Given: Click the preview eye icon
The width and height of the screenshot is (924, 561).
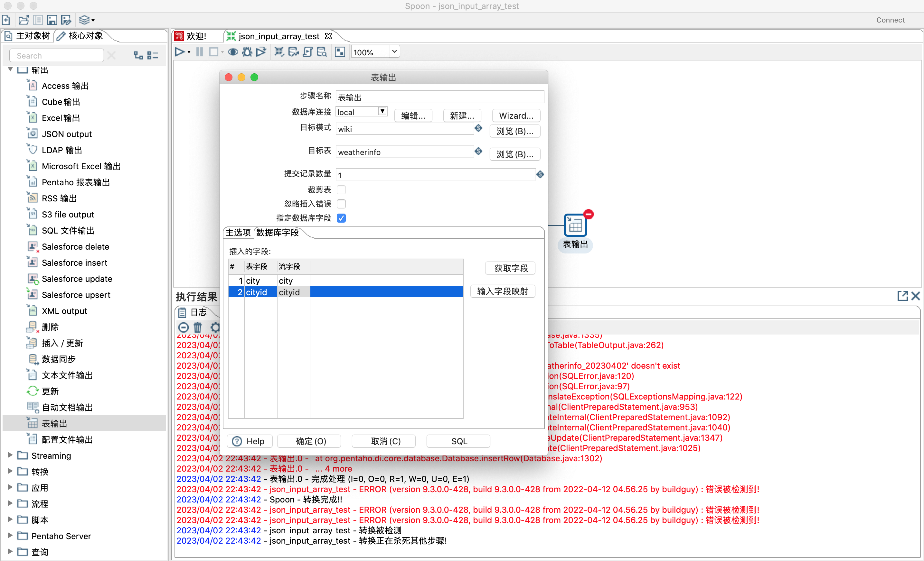Looking at the screenshot, I should click(x=232, y=52).
